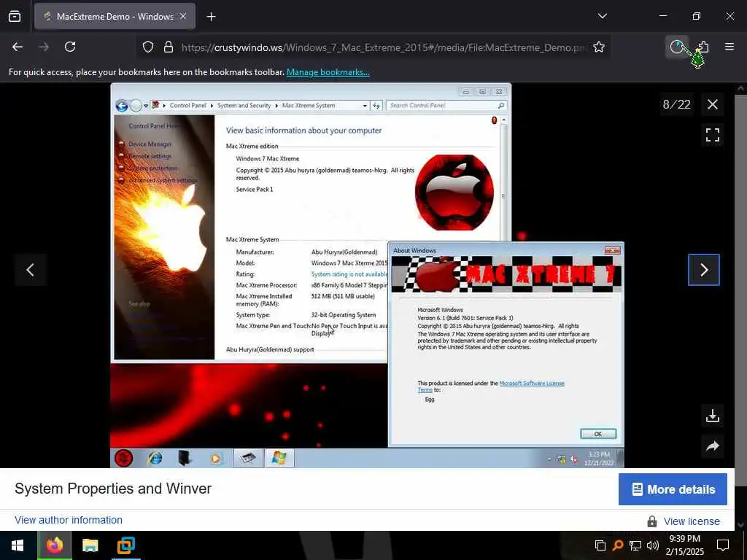Open the taskbar clock showing 9:39 PM
Screen dimensions: 747x560
pos(684,545)
